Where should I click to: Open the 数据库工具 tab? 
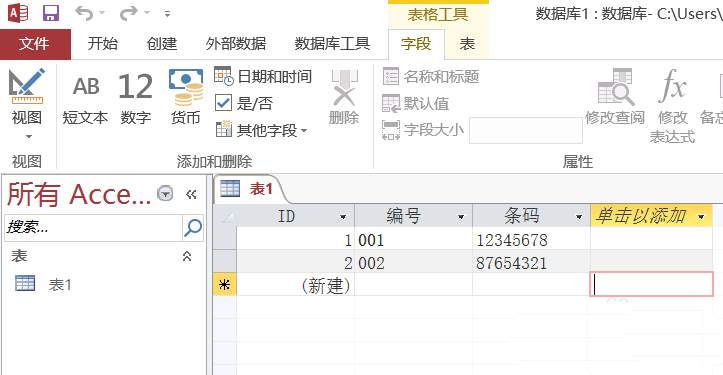tap(332, 44)
